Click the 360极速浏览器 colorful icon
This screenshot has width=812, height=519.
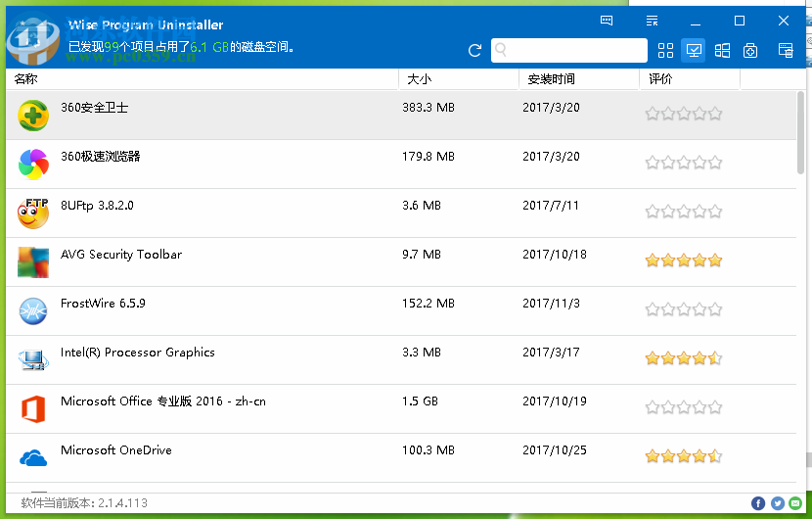(33, 164)
